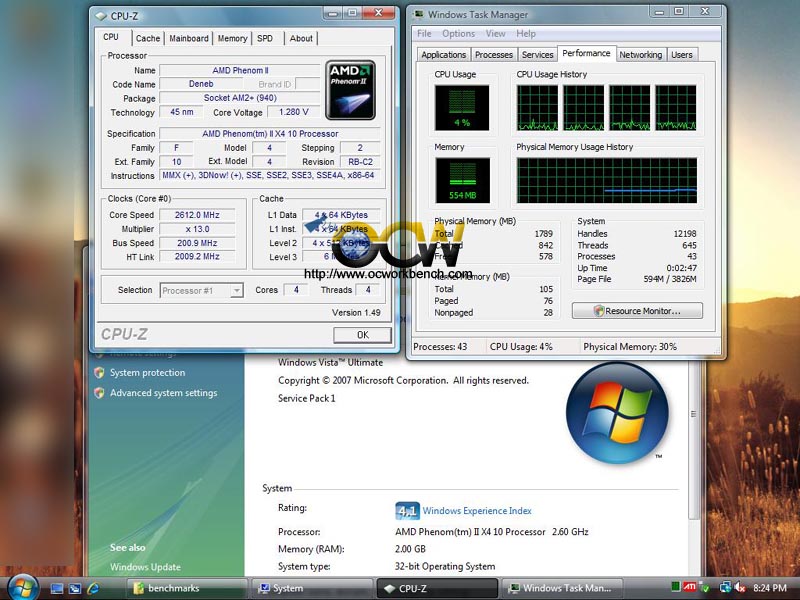The image size is (800, 600).
Task: Click muted volume tray icon
Action: 739,588
